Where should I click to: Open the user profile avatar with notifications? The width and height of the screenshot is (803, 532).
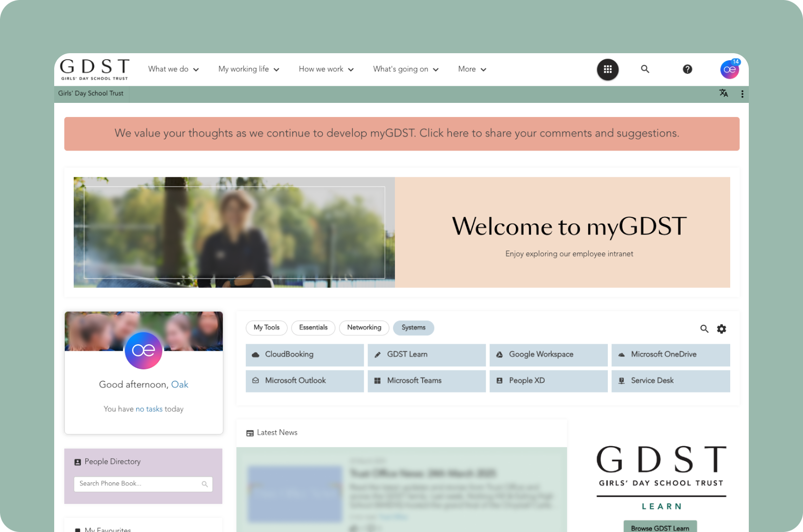(729, 70)
